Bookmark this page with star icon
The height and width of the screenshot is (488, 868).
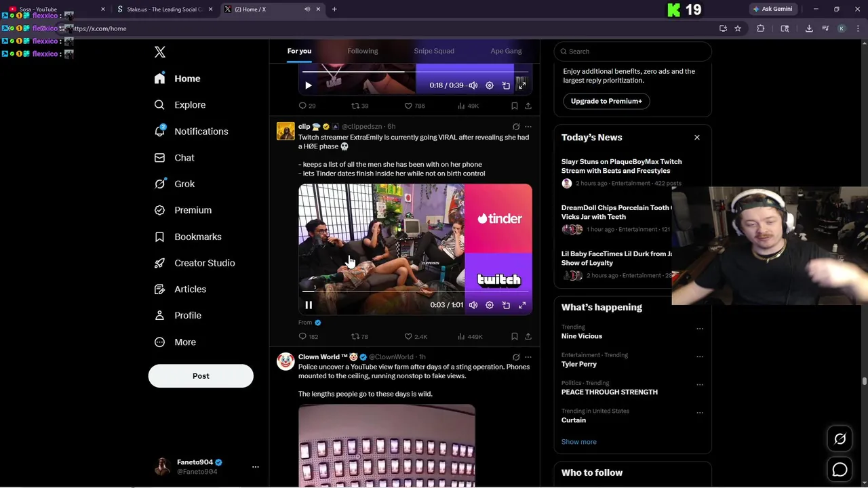[x=738, y=28]
